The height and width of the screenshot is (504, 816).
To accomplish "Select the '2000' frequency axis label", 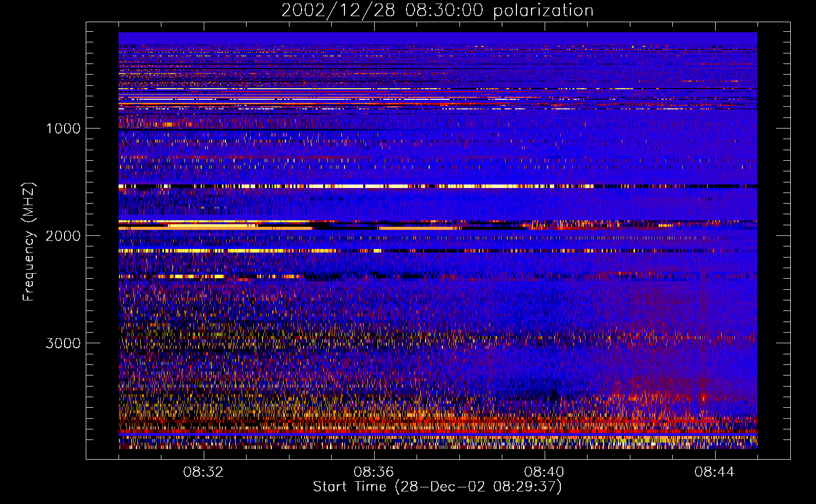I will click(x=63, y=236).
